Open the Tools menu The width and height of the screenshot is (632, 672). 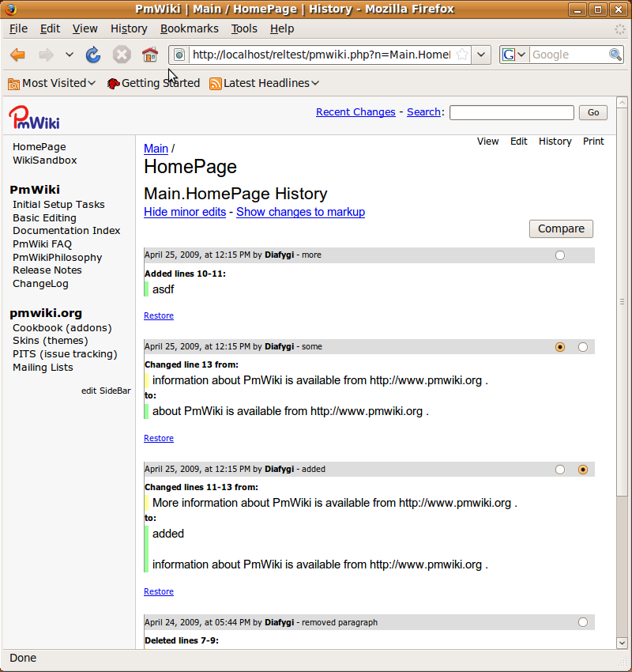click(244, 28)
